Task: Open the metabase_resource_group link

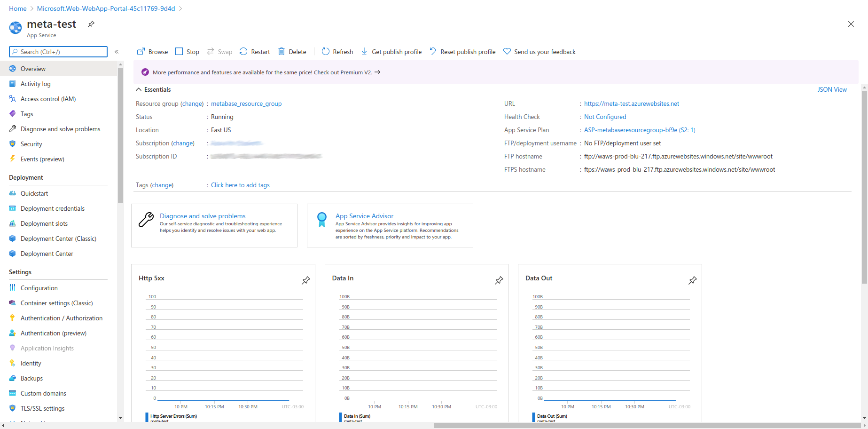Action: tap(246, 103)
